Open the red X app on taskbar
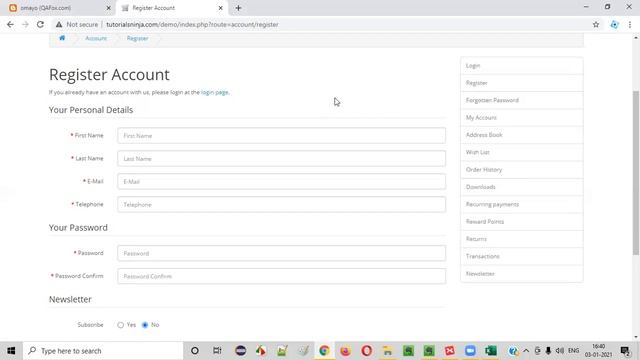The image size is (640, 360). point(450,351)
